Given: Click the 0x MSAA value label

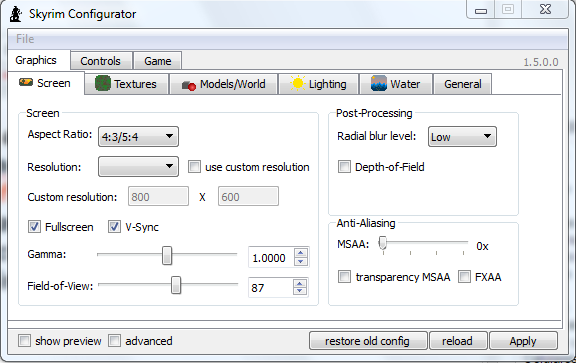Looking at the screenshot, I should pos(482,246).
